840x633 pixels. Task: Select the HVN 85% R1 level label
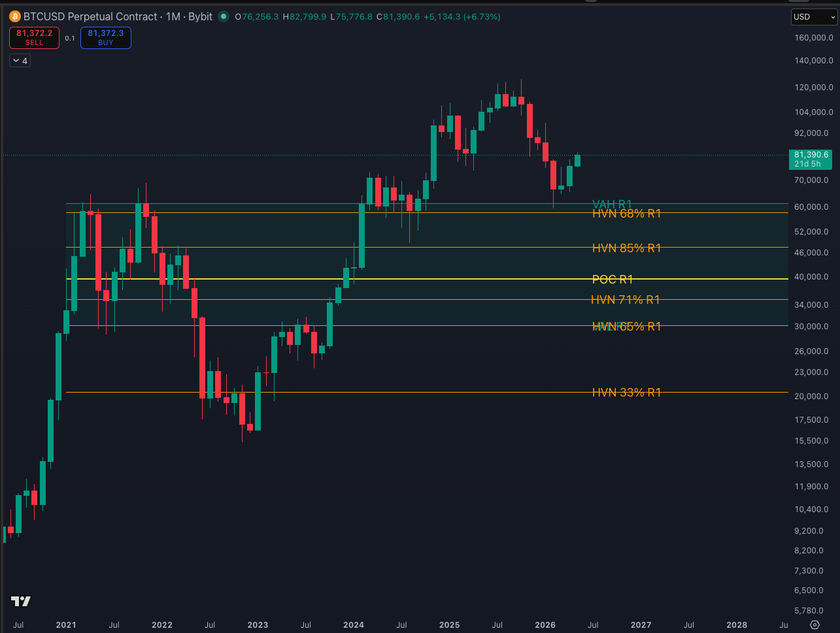coord(626,248)
